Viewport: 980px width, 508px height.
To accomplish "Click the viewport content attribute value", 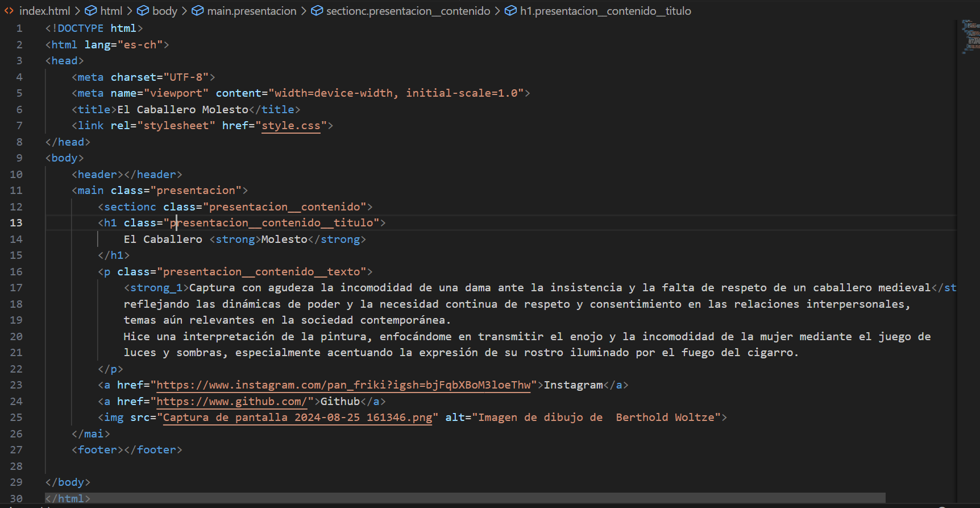I will [x=396, y=93].
